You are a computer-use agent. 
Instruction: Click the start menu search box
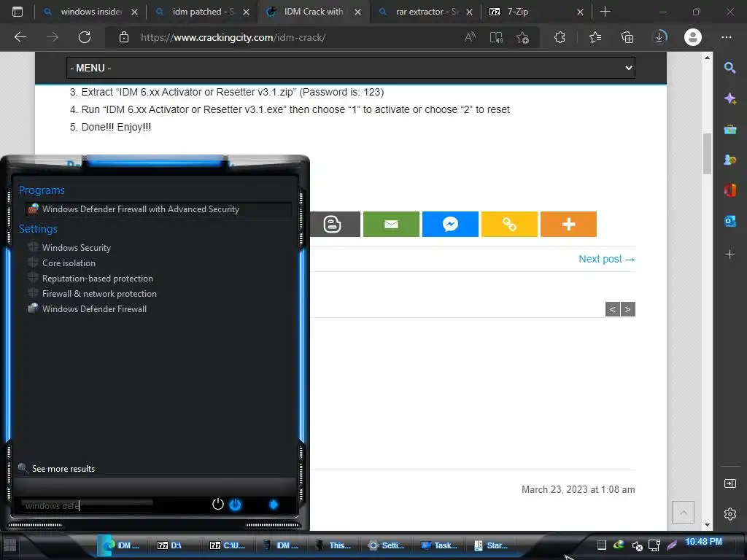coord(87,505)
